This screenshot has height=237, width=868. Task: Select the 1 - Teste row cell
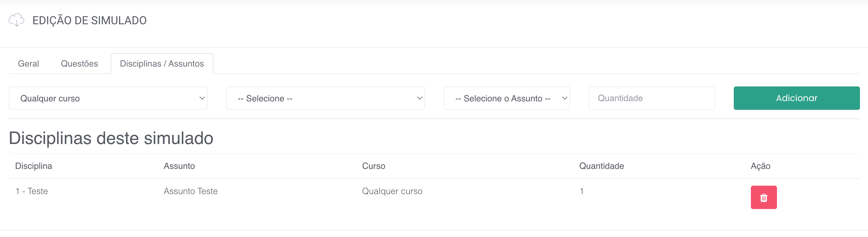[x=32, y=191]
